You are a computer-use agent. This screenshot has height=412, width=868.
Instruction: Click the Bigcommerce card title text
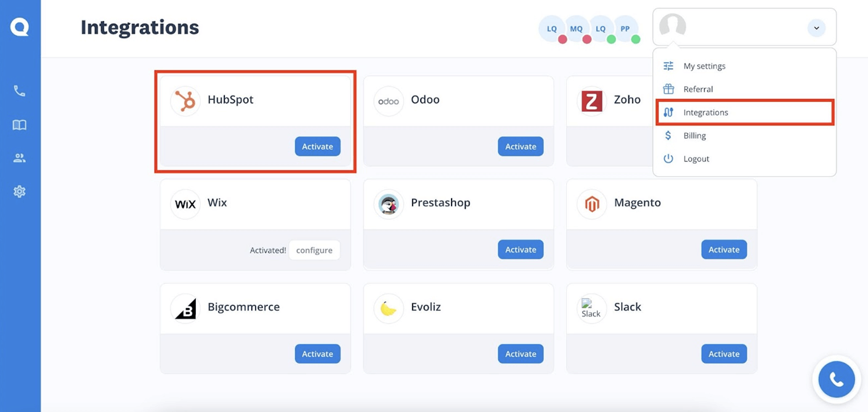pos(243,307)
